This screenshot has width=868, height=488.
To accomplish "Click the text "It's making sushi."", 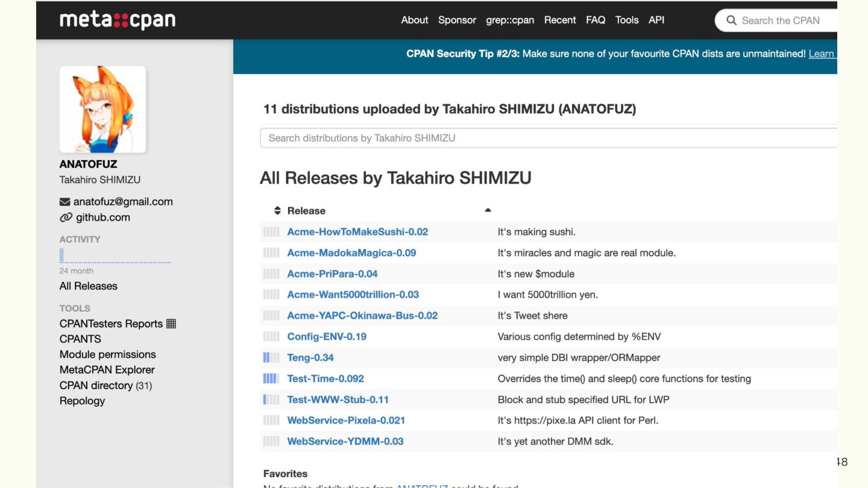I will pyautogui.click(x=536, y=232).
